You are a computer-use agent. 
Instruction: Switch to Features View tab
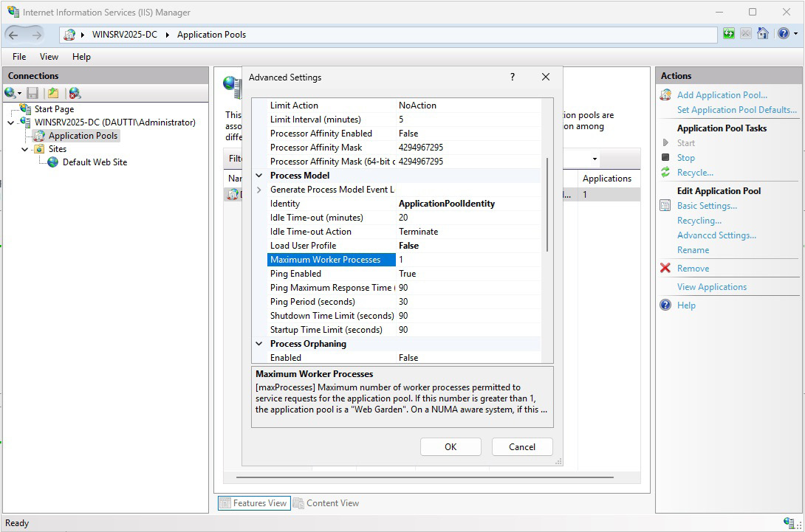tap(254, 503)
